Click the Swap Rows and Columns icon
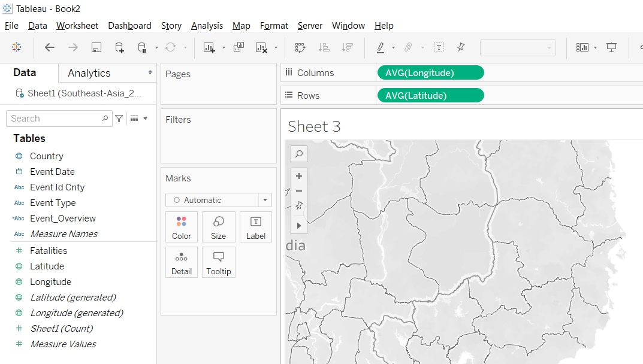 coord(300,48)
